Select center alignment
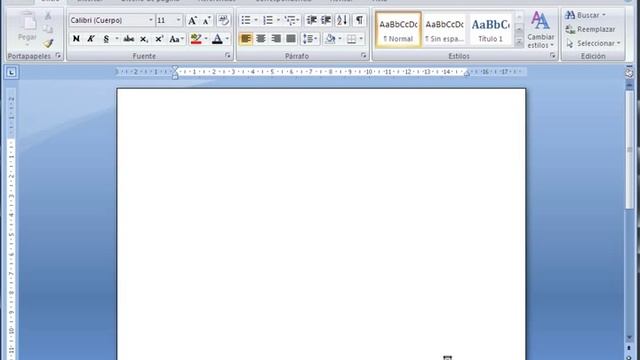Image resolution: width=640 pixels, height=360 pixels. click(x=261, y=39)
